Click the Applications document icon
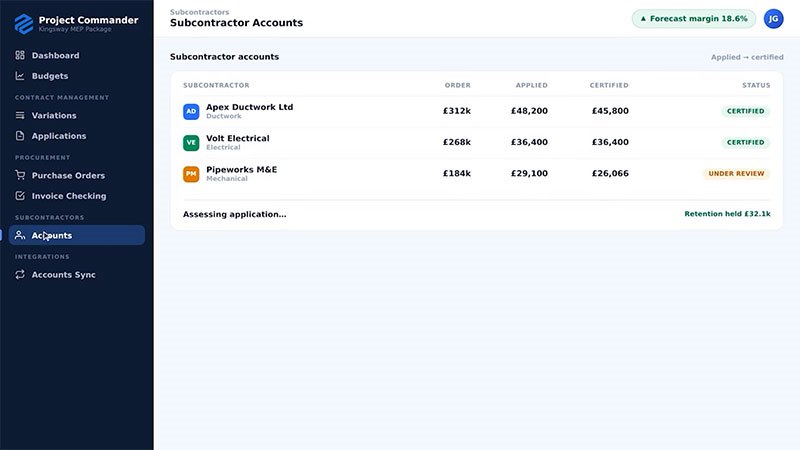Viewport: 800px width, 450px height. pos(20,136)
